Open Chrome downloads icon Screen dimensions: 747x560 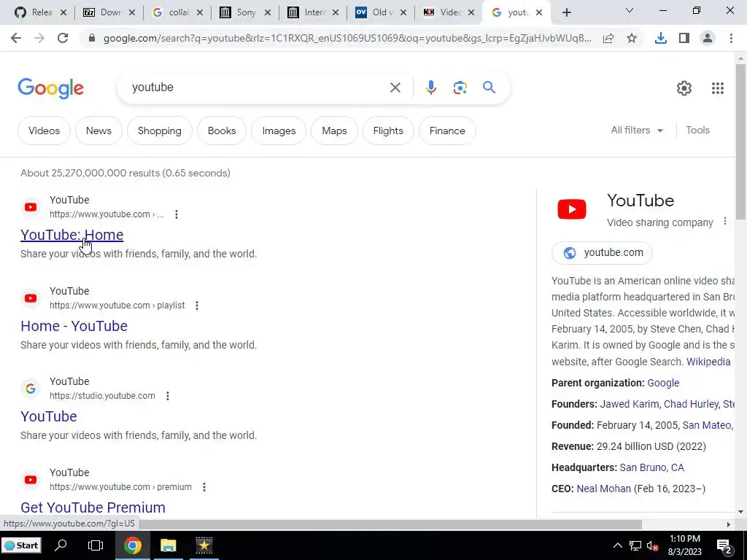tap(661, 38)
